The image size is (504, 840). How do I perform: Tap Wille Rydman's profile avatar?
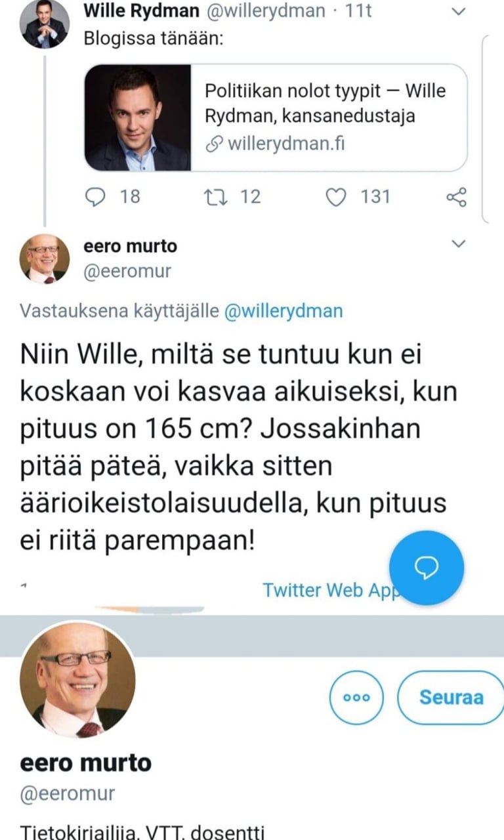point(45,24)
